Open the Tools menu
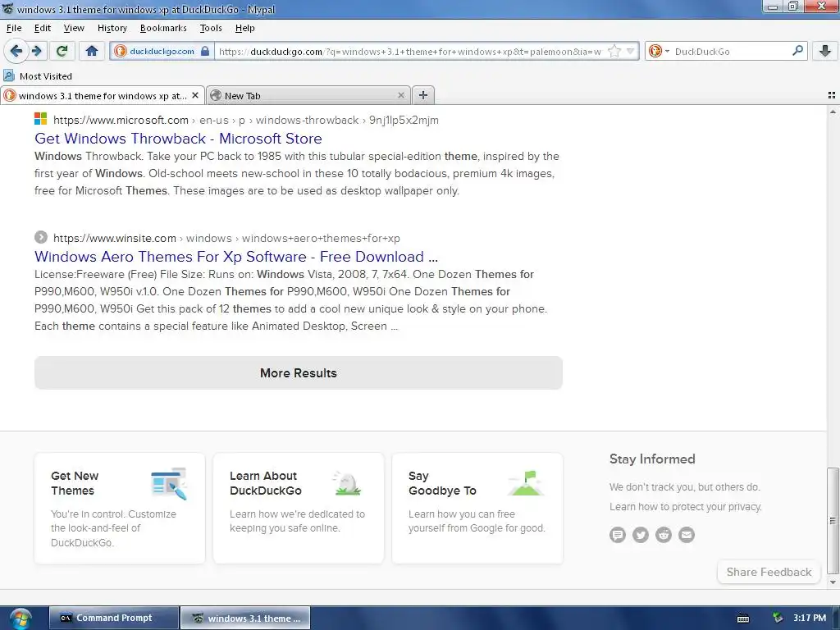Screen dimensions: 840x630 [x=211, y=28]
